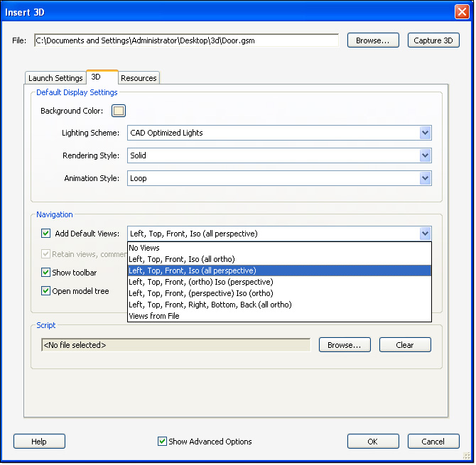
Task: Switch to the Launch Settings tab
Action: point(55,78)
